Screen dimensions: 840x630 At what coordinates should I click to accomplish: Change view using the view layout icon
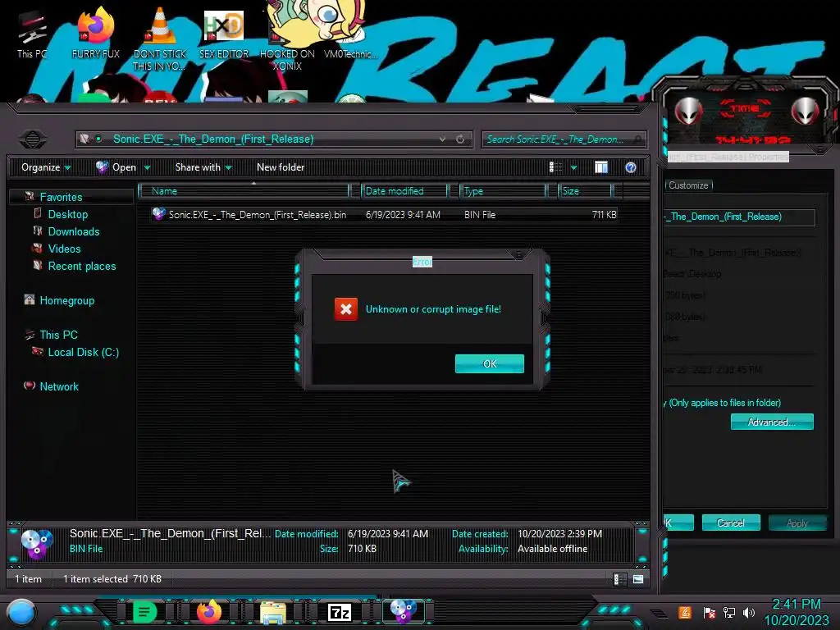pyautogui.click(x=555, y=167)
